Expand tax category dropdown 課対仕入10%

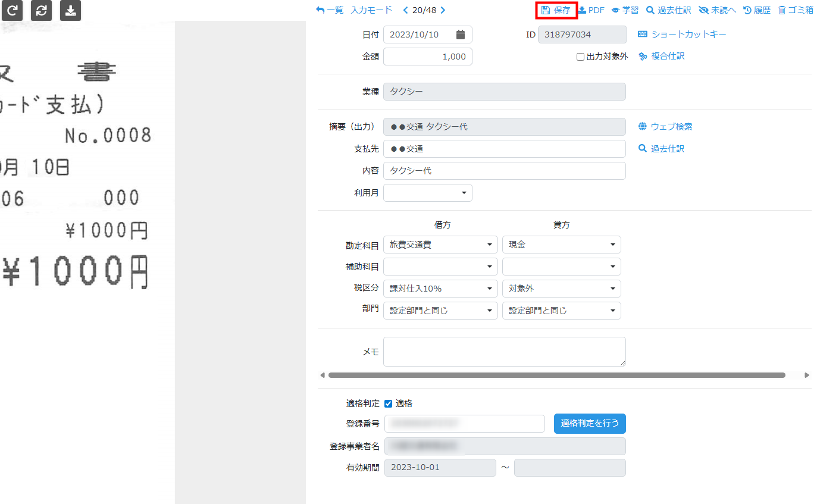pyautogui.click(x=440, y=289)
